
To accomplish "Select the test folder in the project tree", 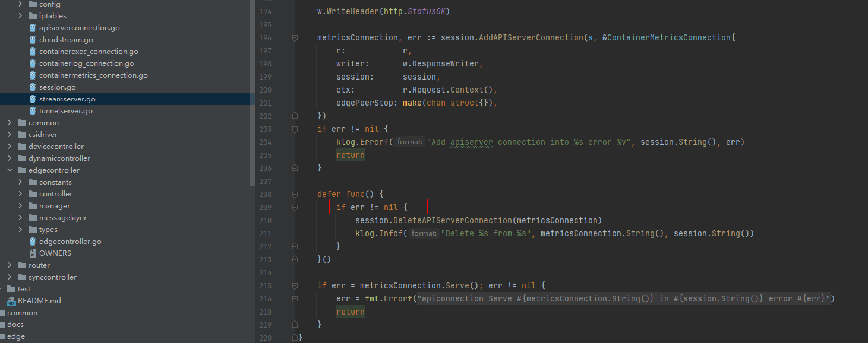I will click(x=23, y=288).
